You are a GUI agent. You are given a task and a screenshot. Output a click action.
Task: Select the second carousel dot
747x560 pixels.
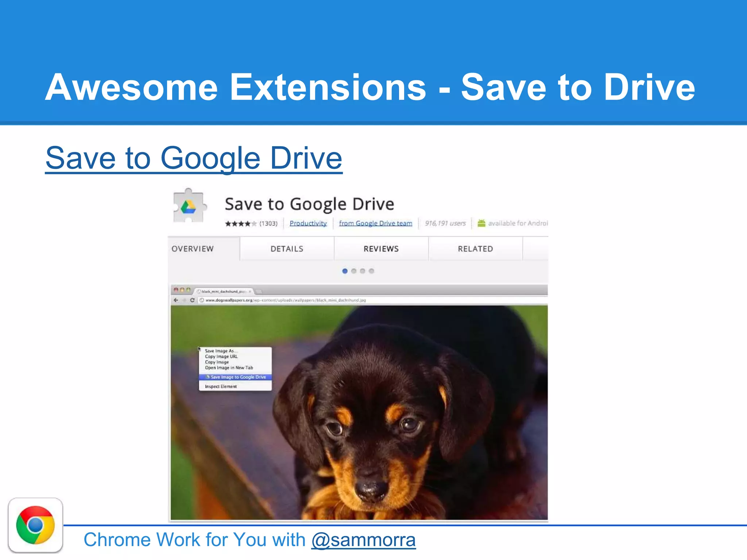point(353,271)
